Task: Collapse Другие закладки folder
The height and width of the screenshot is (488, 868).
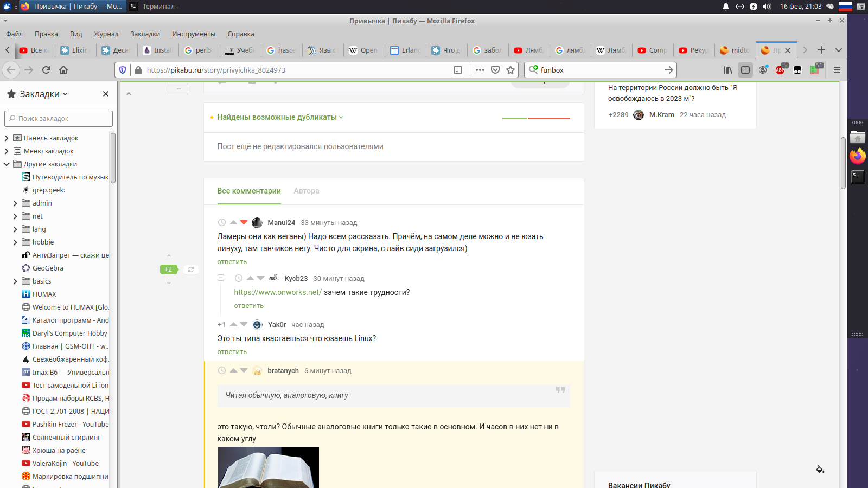Action: pyautogui.click(x=7, y=164)
